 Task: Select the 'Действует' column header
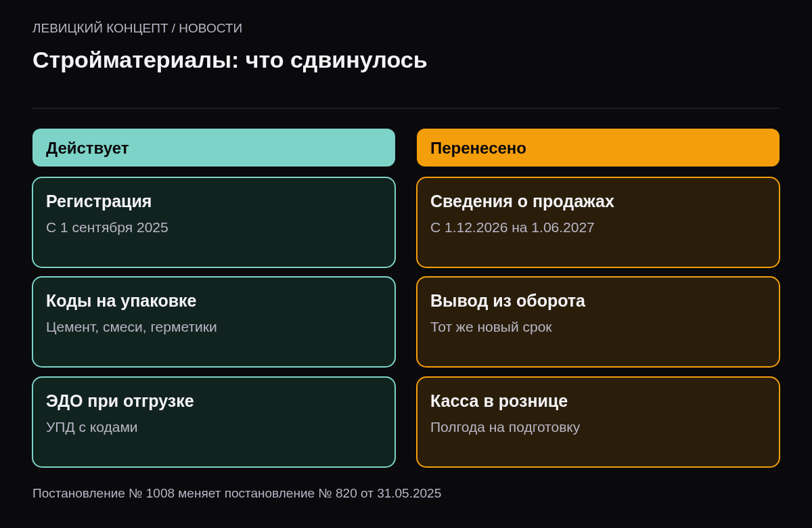coord(214,148)
